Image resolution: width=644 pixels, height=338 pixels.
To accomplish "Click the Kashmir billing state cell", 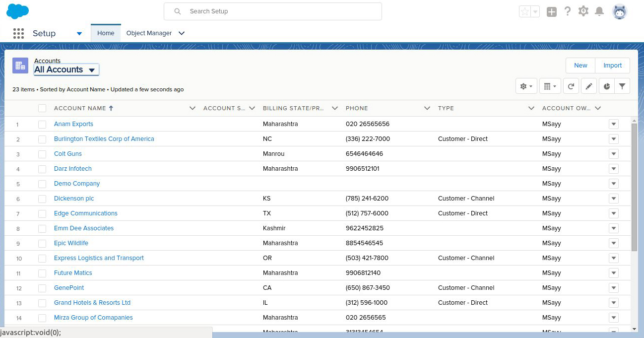I will [274, 228].
